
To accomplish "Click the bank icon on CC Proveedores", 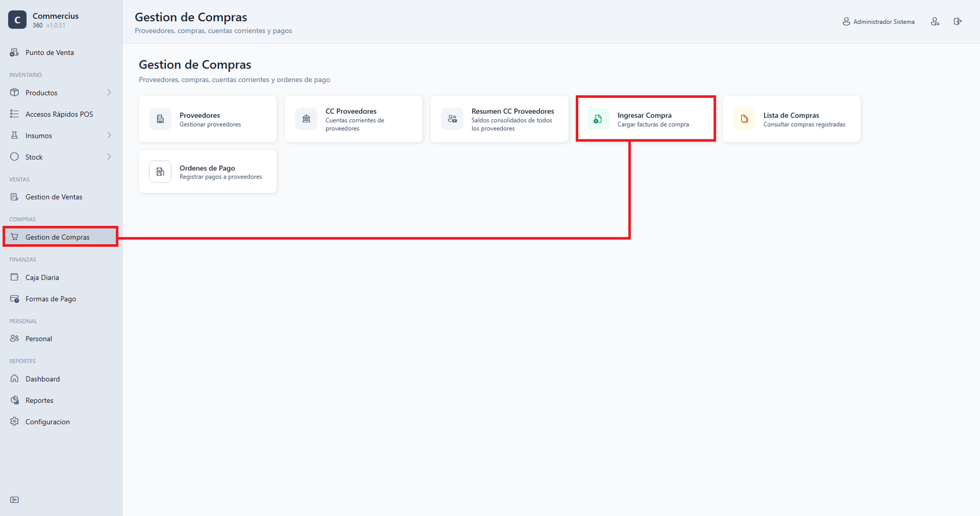I will pyautogui.click(x=306, y=119).
